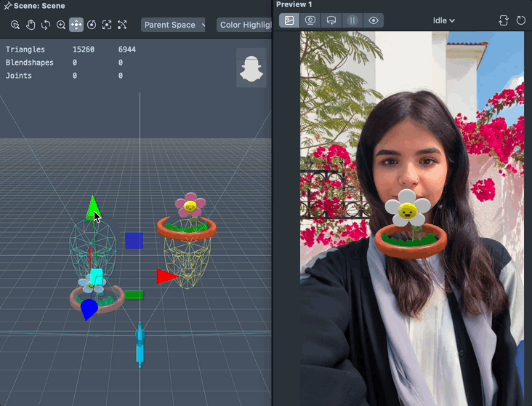This screenshot has height=406, width=532.
Task: Select the object selection cursor tool
Action: (15, 25)
